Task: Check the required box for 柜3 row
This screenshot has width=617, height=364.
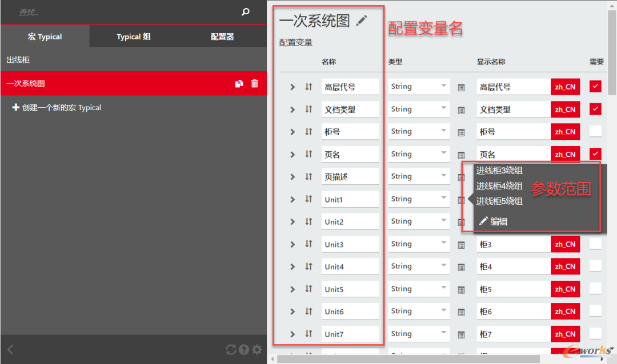Action: coord(595,244)
